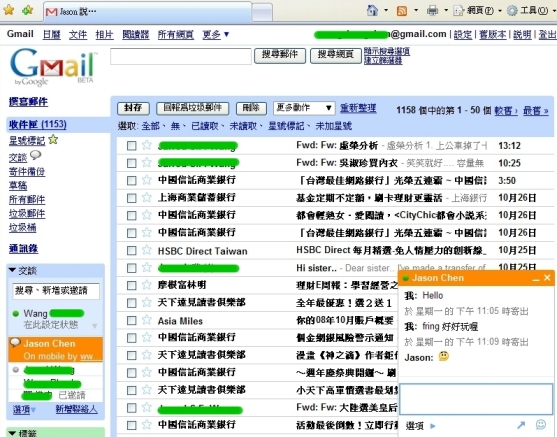Select checkbox for 全年最優惠 email
Screen dimensions: 557x437
(131, 303)
